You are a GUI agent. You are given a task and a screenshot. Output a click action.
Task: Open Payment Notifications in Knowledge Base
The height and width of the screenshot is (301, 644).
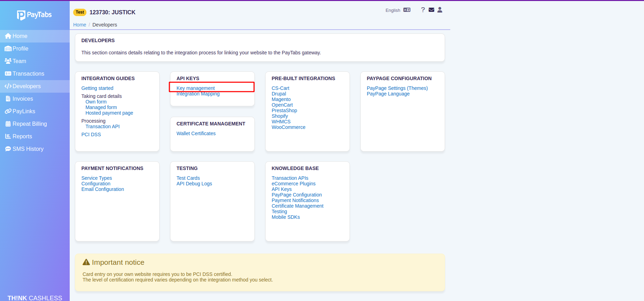tap(295, 200)
